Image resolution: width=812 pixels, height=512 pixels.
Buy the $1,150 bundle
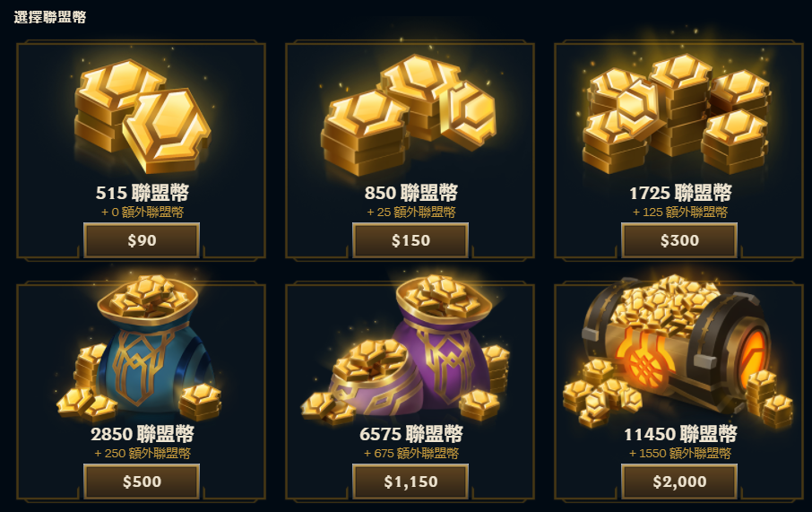[x=410, y=482]
